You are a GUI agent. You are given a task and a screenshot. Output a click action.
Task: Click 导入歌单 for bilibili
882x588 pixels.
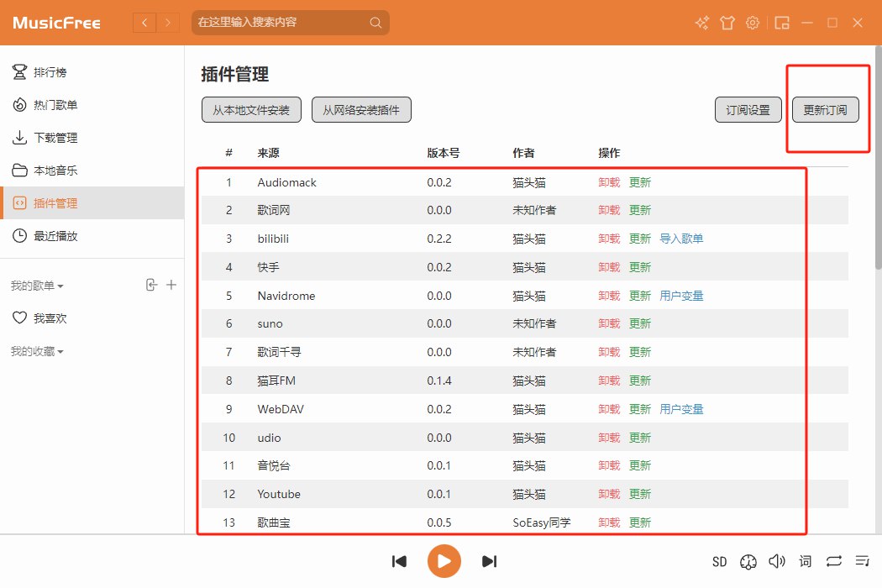(681, 239)
